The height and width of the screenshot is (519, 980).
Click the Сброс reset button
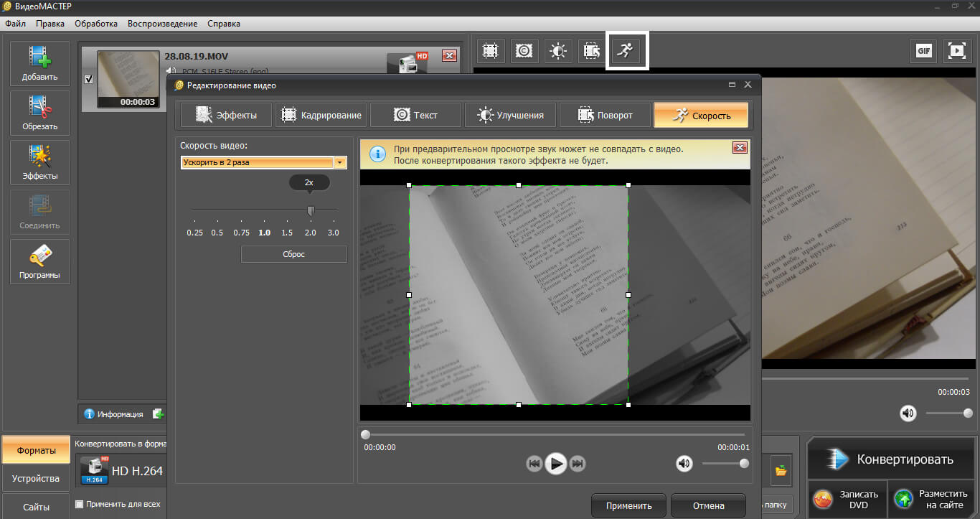293,254
